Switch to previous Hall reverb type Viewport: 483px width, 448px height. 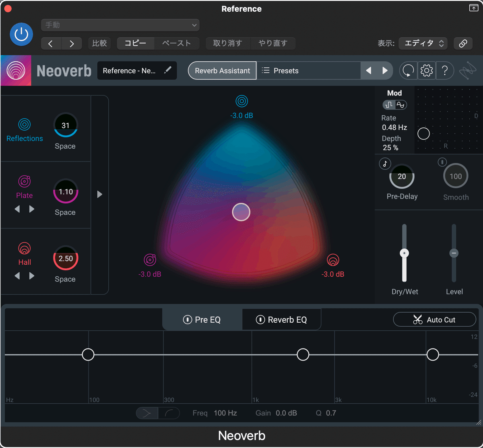pyautogui.click(x=17, y=276)
